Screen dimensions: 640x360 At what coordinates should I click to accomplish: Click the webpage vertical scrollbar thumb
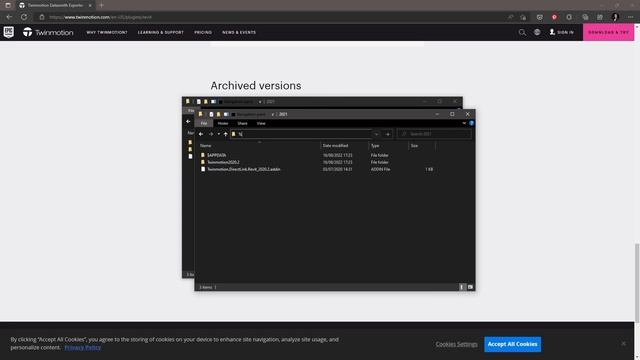[x=637, y=282]
